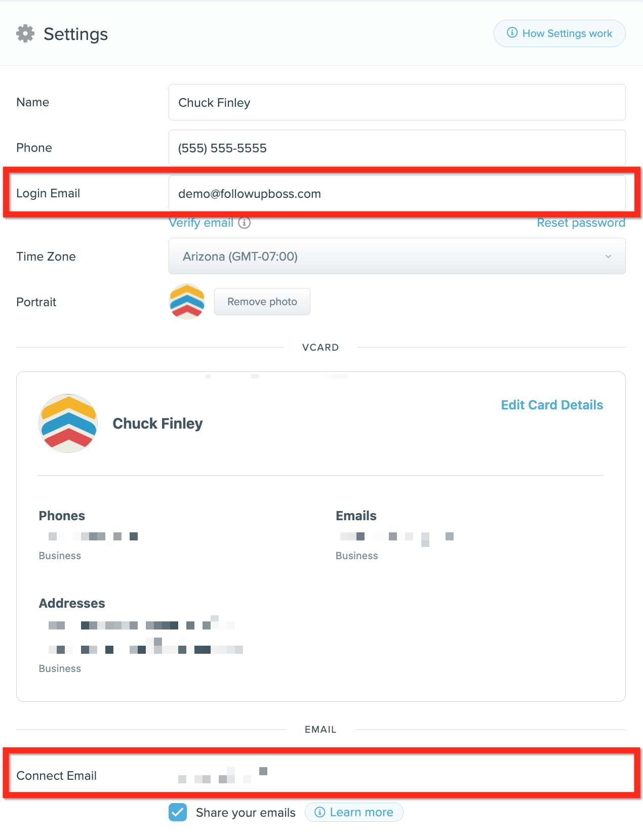Click the info icon beside Verify email

(x=245, y=223)
